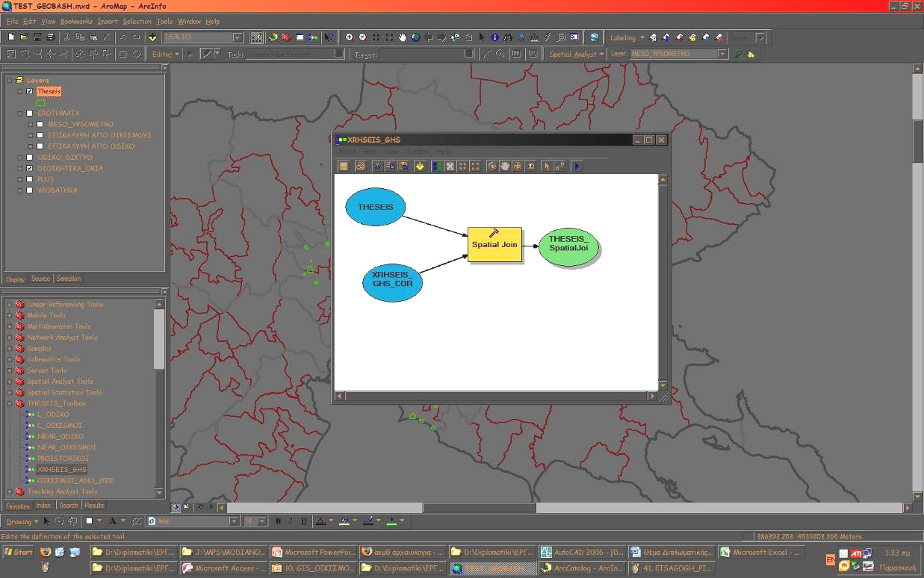Check the ΕΠΙΚΑΛΥΨΗ ΑΠΟ ΟΔΙΚΟ layer checkbox
Image resolution: width=924 pixels, height=578 pixels.
40,146
